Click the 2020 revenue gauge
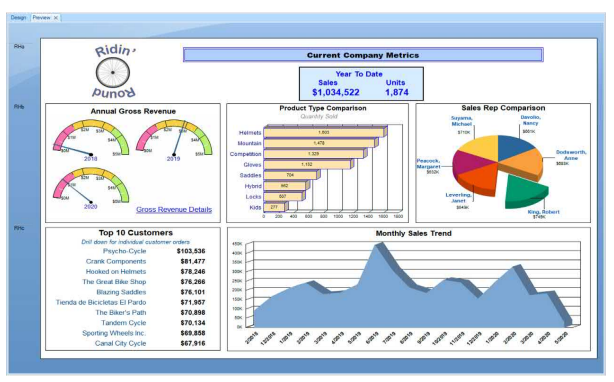614x382 pixels. [91, 188]
